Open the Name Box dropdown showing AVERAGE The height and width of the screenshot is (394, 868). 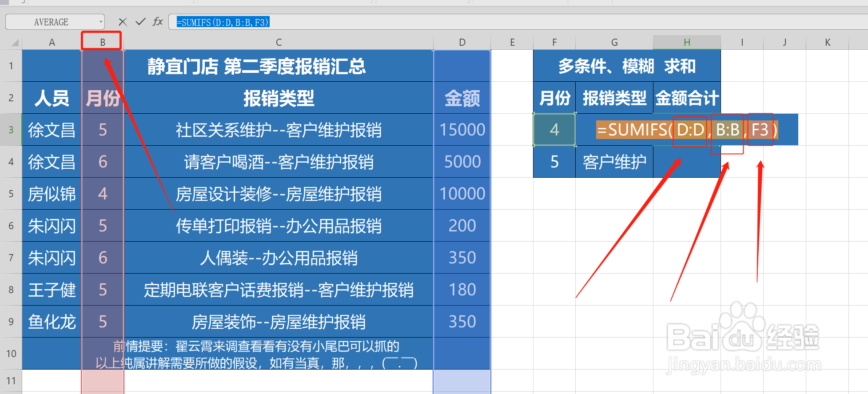(101, 22)
